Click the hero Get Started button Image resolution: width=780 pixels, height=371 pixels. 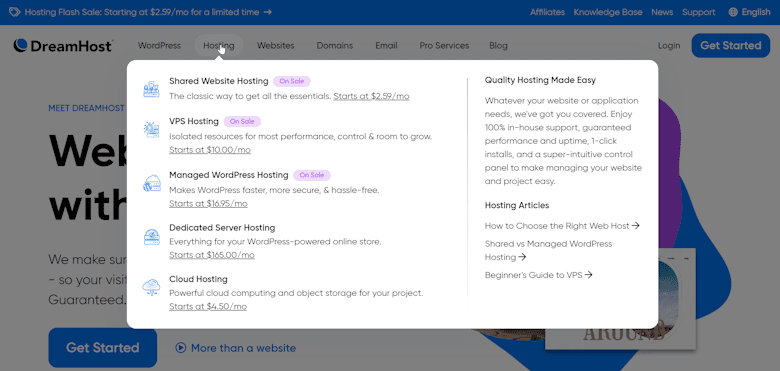point(102,348)
